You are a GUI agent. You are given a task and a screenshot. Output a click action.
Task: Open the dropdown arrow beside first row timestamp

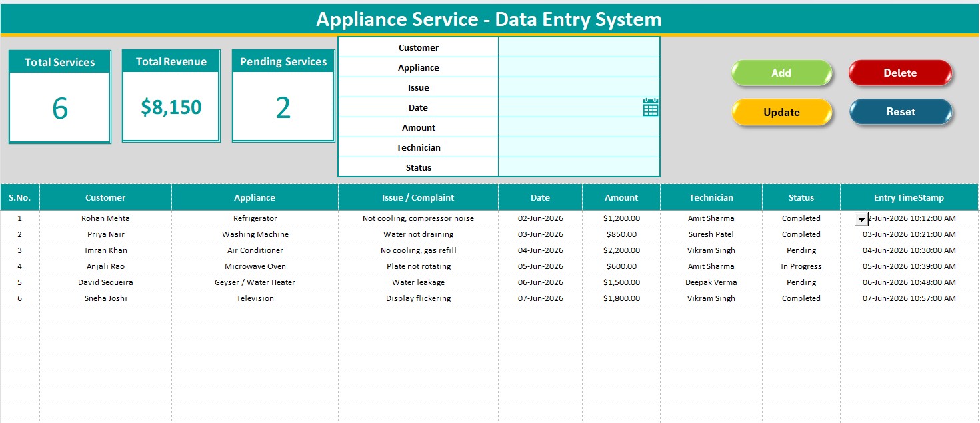coord(861,219)
